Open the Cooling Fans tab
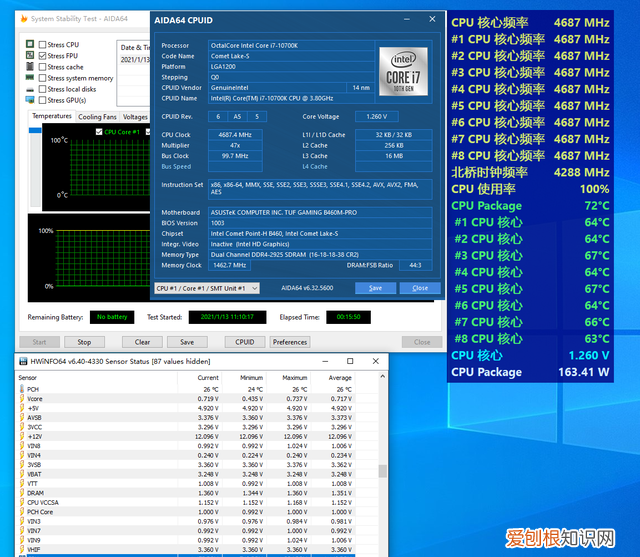 [97, 117]
